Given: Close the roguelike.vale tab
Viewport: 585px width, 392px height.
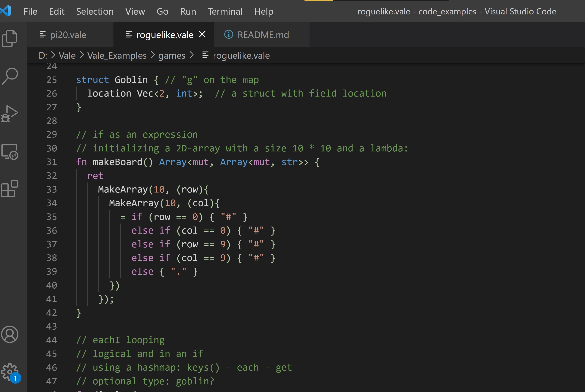Looking at the screenshot, I should pos(202,34).
